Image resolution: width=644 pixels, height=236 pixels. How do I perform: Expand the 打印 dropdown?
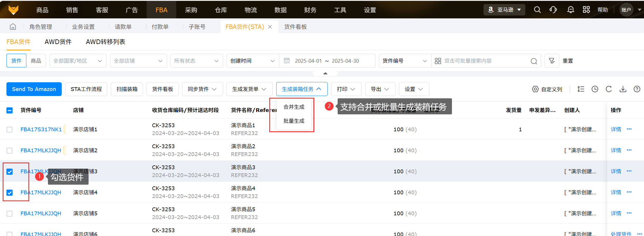pos(346,89)
